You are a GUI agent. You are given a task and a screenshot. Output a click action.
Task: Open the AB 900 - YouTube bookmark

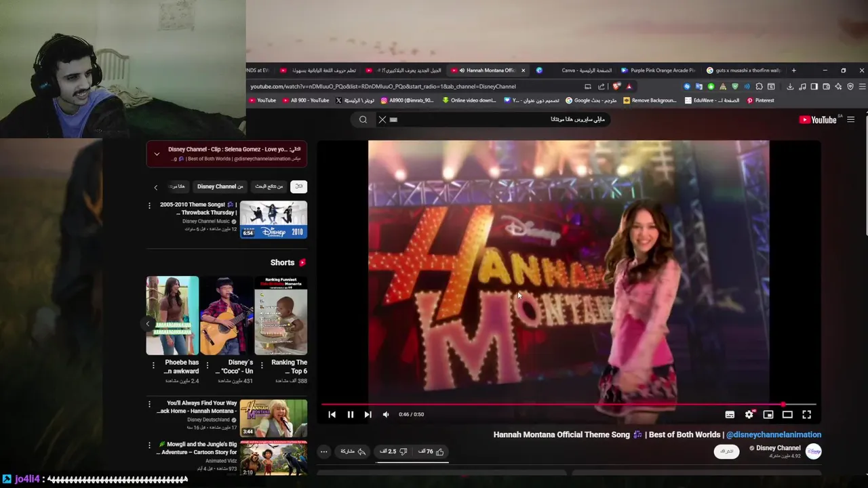pos(305,100)
